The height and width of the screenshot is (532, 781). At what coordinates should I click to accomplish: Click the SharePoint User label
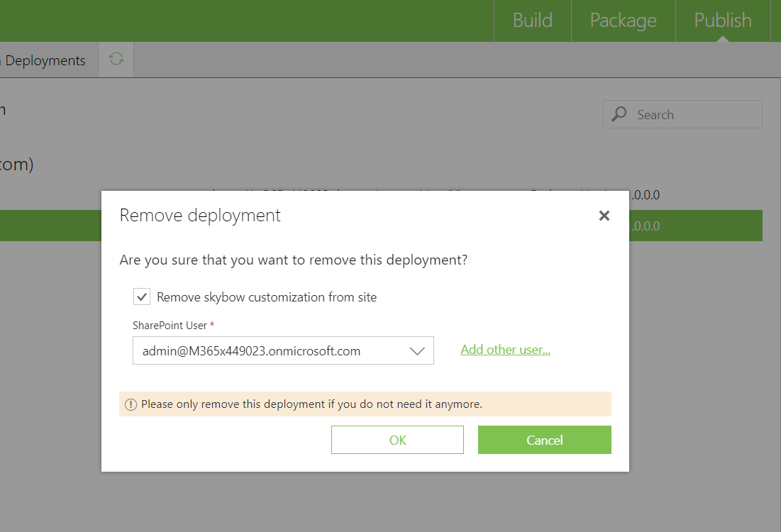[x=170, y=326]
